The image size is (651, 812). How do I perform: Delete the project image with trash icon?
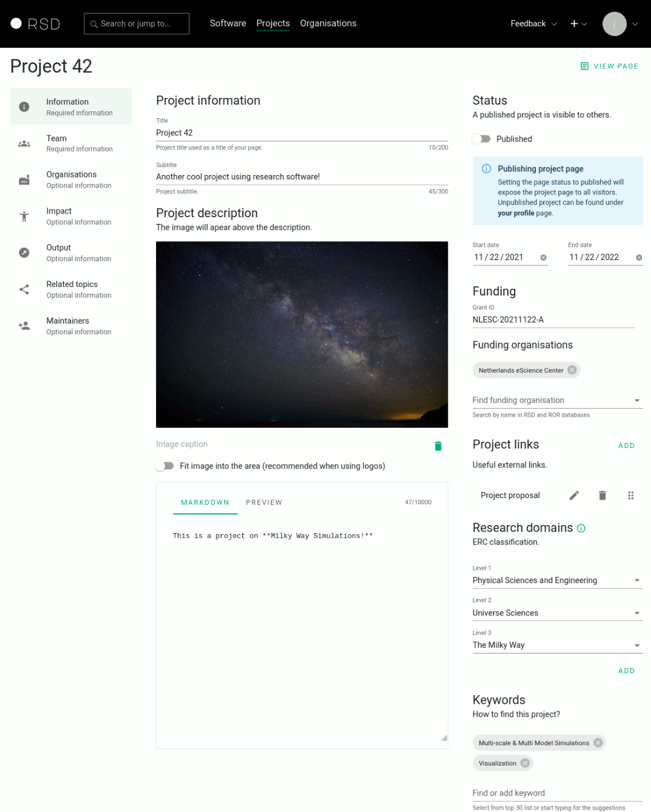tap(438, 446)
